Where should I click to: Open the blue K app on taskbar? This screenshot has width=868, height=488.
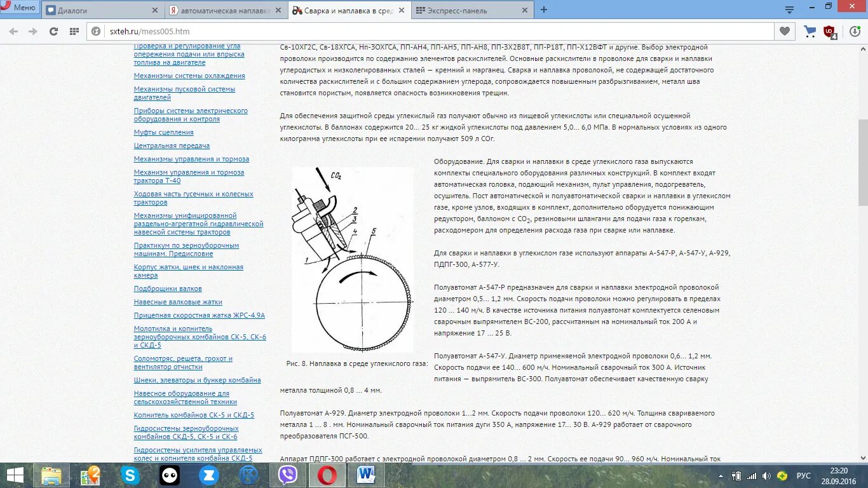pos(248,475)
